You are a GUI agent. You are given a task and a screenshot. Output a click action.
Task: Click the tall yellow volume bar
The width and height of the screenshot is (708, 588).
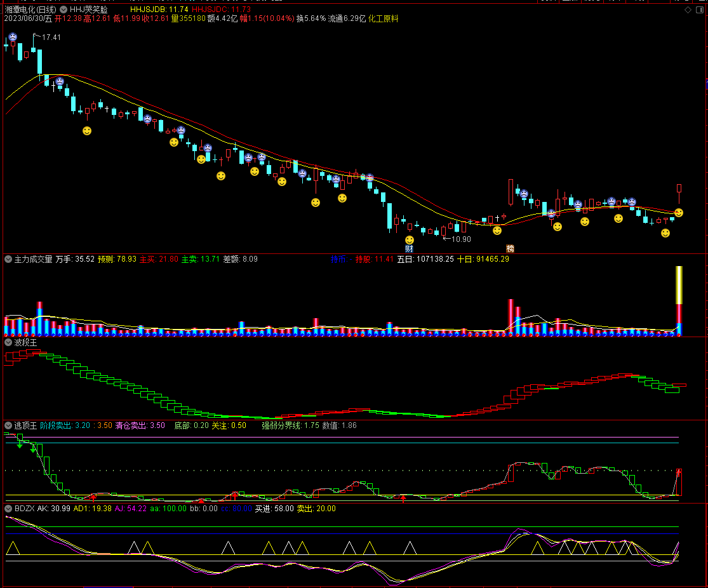pyautogui.click(x=679, y=284)
